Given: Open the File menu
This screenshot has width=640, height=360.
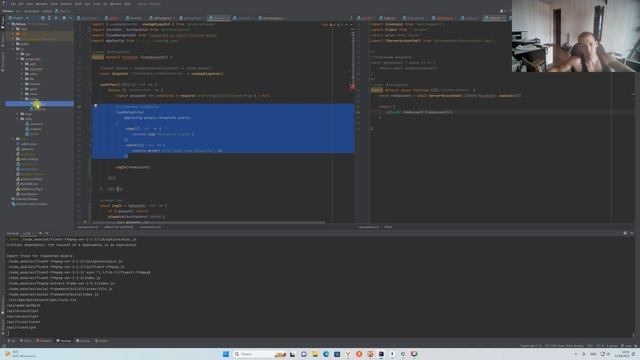Looking at the screenshot, I should [x=13, y=4].
